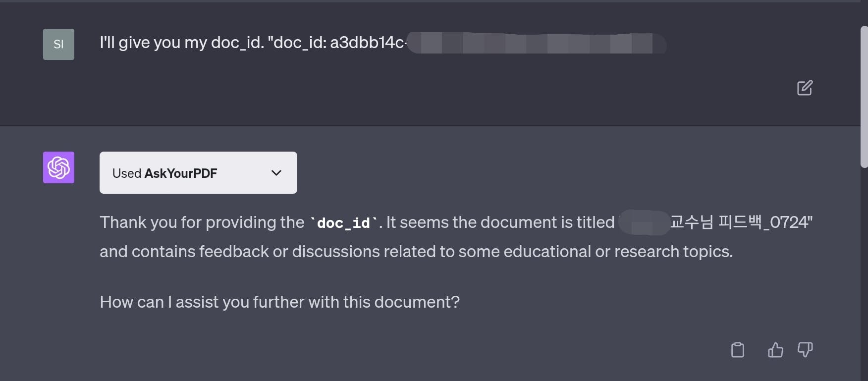The height and width of the screenshot is (381, 868).
Task: Toggle the chevron arrow beside AskYourPDF
Action: point(276,173)
